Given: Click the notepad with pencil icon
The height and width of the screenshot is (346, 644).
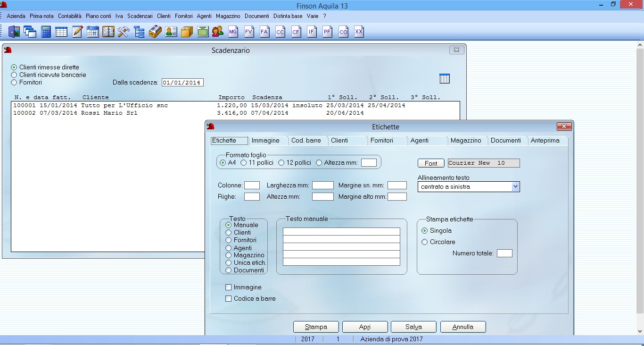Looking at the screenshot, I should tap(77, 32).
